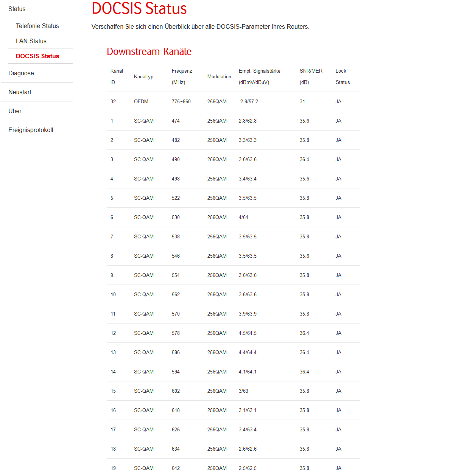Select signal strength 4.4/64.4
Screen dimensions: 464x476
coord(248,352)
